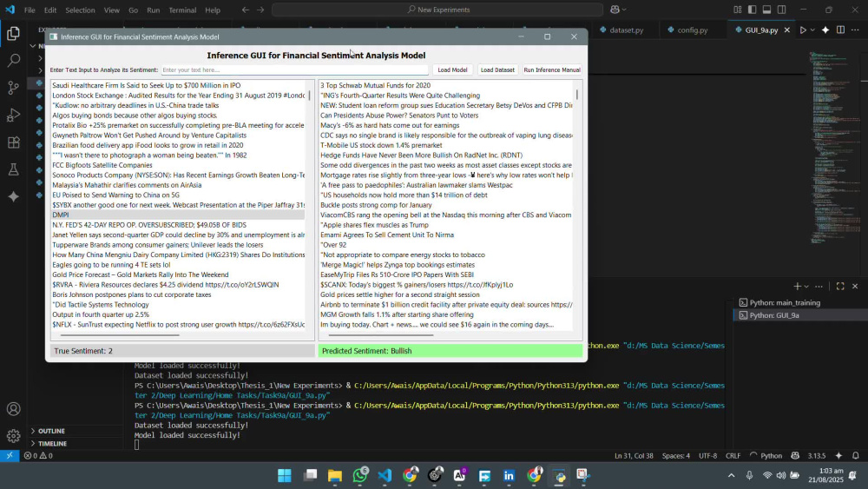The image size is (868, 489).
Task: Open errors and warnings count in status bar
Action: point(38,456)
